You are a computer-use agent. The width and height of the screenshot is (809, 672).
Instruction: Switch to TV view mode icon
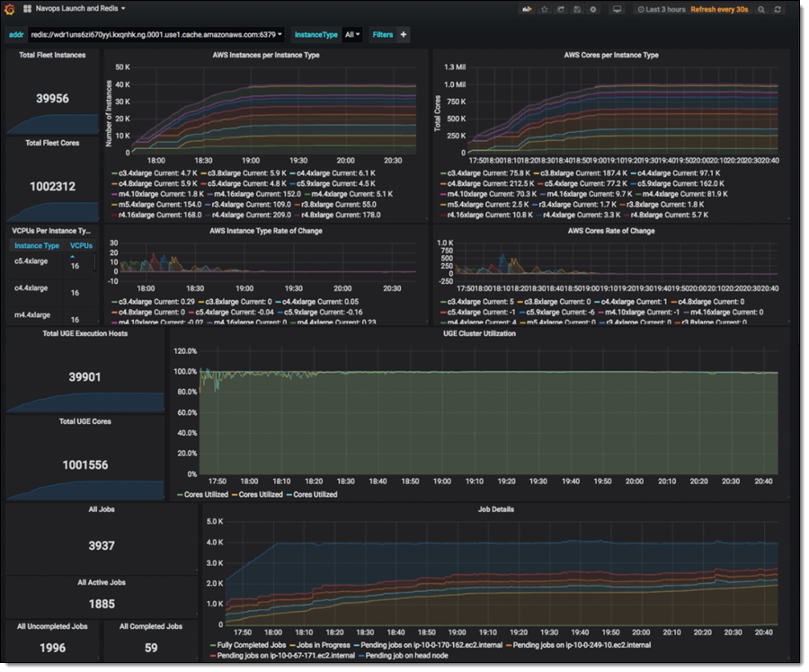click(x=617, y=9)
